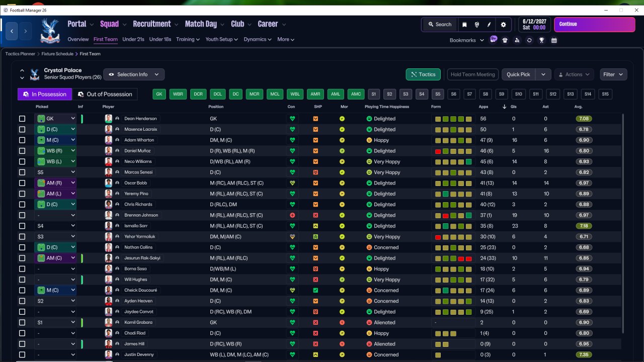This screenshot has height=362, width=644.
Task: Open the Tactics button
Action: pyautogui.click(x=423, y=74)
